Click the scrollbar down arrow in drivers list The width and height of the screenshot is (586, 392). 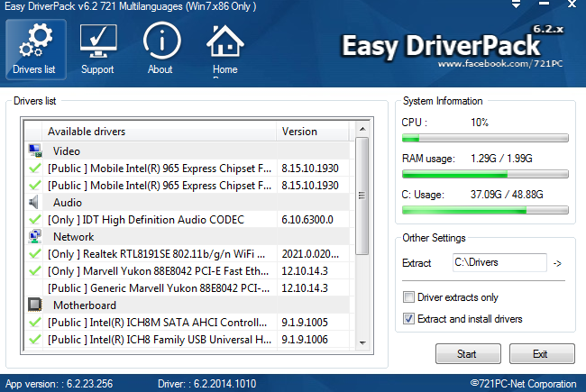pos(362,342)
